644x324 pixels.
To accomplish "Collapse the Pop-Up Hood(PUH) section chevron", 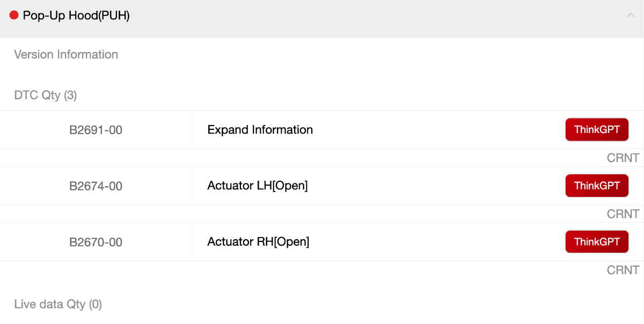I will [x=631, y=16].
